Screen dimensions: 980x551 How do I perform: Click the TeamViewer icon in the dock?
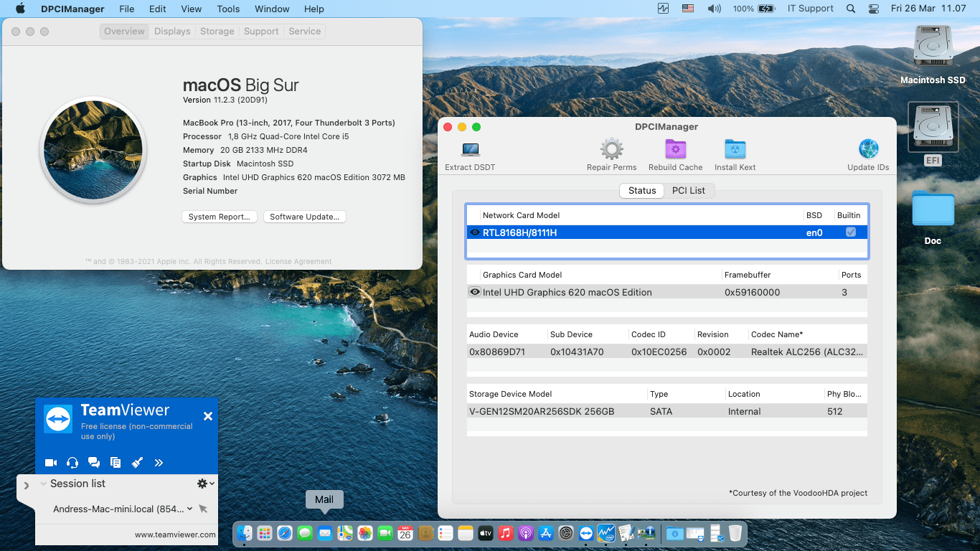(586, 533)
